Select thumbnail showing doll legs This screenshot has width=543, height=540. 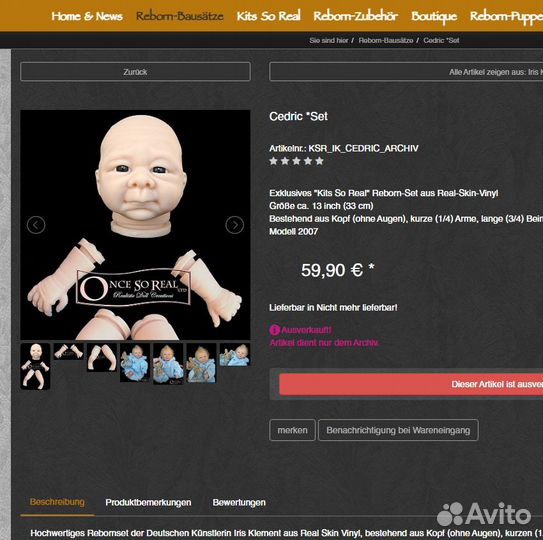click(x=102, y=357)
